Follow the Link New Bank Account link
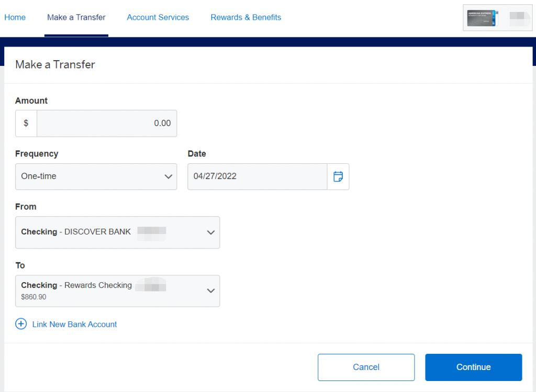Image resolution: width=536 pixels, height=392 pixels. click(x=74, y=324)
